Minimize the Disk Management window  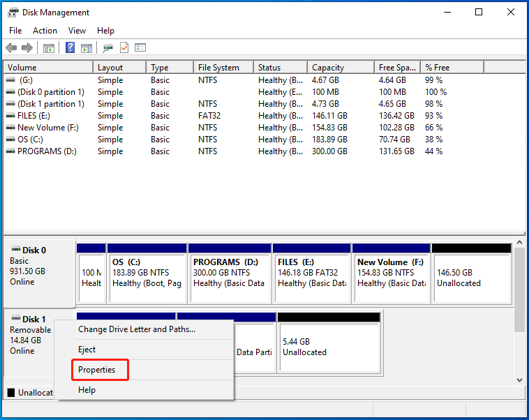(x=447, y=13)
